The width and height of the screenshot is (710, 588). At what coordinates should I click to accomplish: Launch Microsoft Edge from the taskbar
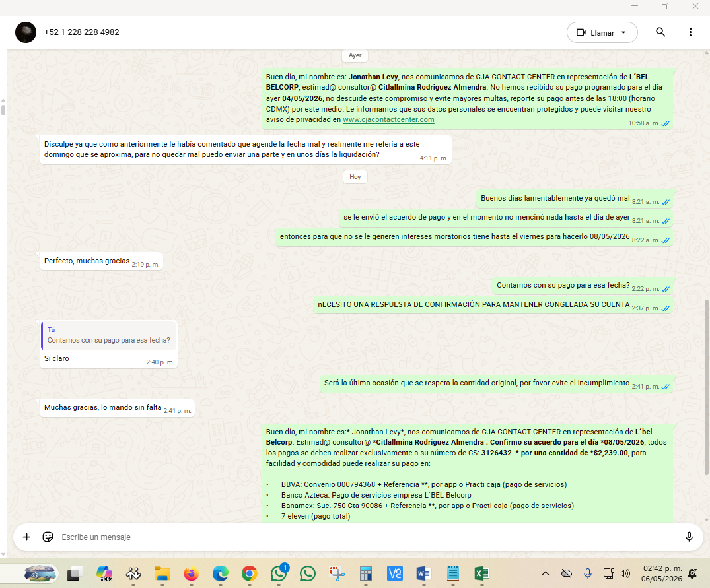pyautogui.click(x=221, y=574)
